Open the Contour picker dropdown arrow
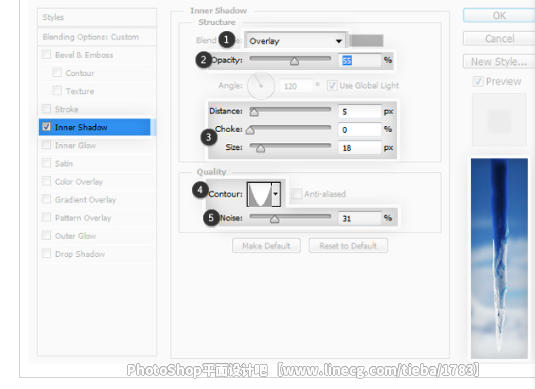Image resolution: width=535 pixels, height=389 pixels. pyautogui.click(x=276, y=194)
